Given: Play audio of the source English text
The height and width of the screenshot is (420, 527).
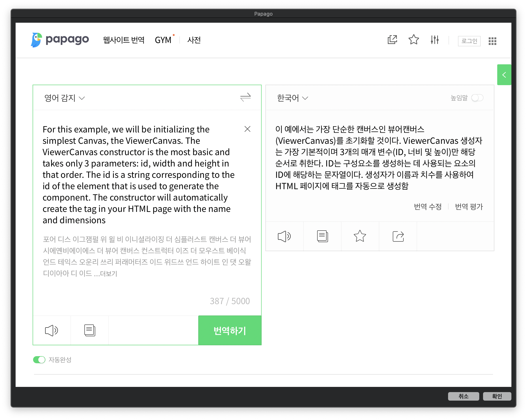Looking at the screenshot, I should (x=52, y=331).
